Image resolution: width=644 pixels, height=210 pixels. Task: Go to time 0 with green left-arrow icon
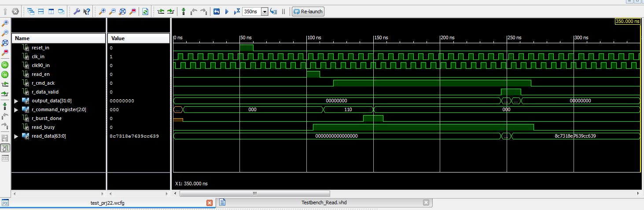5,65
